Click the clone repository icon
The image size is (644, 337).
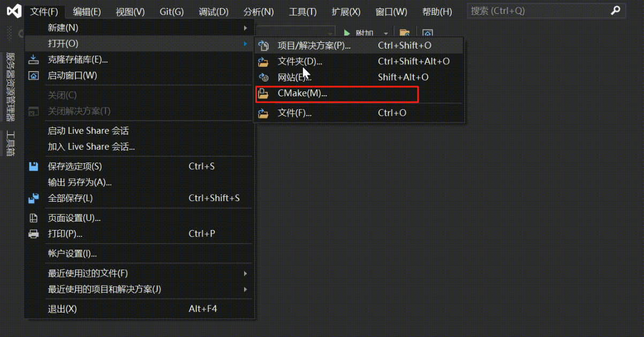click(34, 59)
